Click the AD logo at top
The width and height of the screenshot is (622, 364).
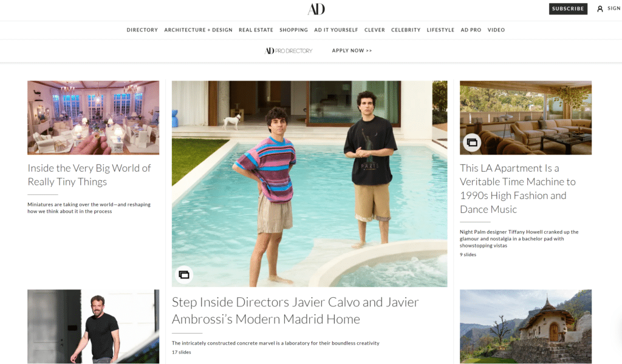click(316, 8)
